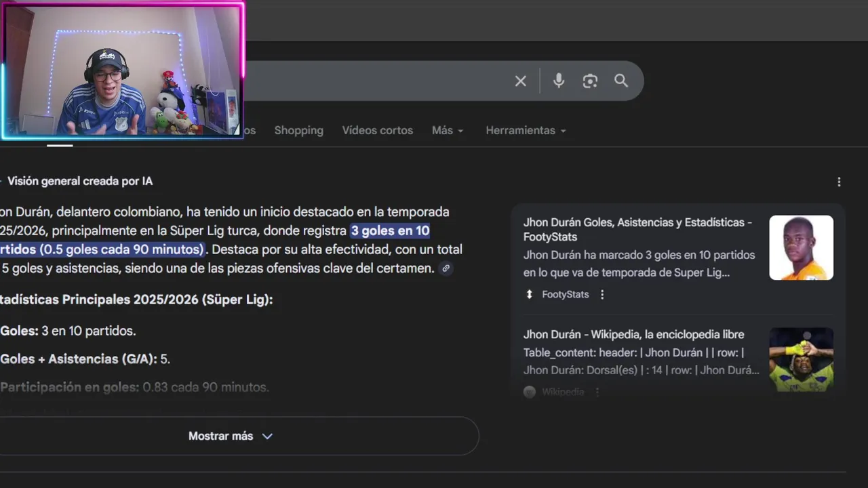
Task: Open the AI overview three-dot options menu
Action: [x=839, y=182]
